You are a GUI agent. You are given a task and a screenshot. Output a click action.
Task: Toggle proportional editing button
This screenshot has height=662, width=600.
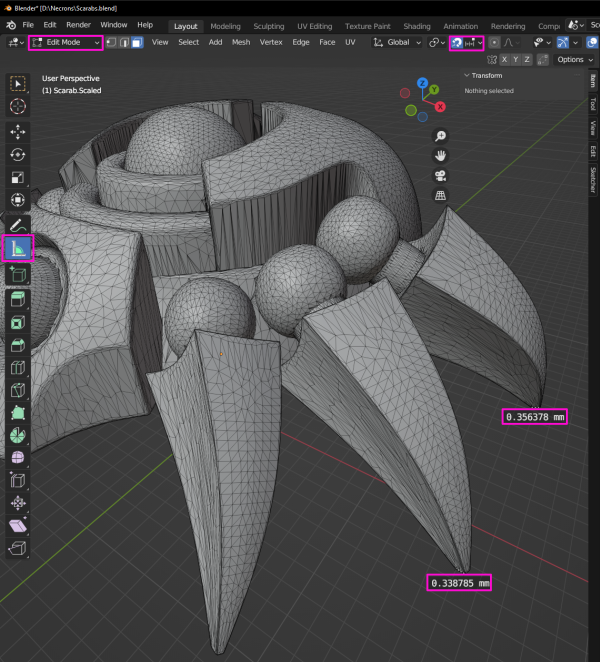click(x=494, y=43)
